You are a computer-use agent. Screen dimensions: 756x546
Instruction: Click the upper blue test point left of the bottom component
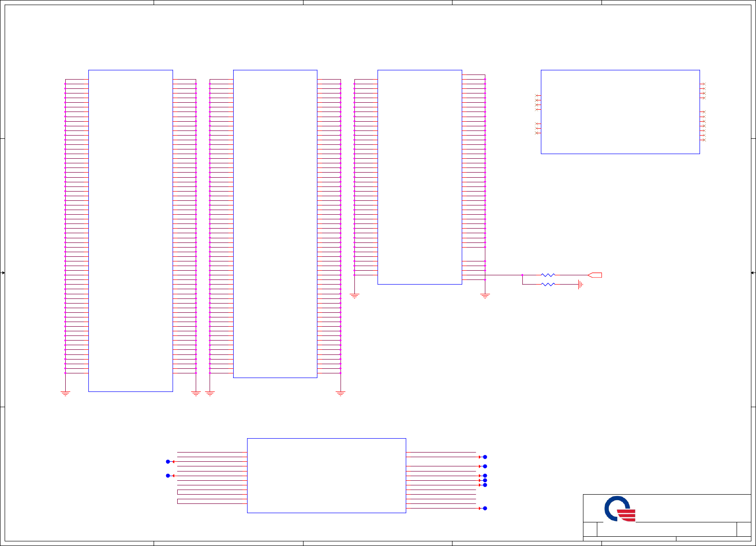coord(168,462)
